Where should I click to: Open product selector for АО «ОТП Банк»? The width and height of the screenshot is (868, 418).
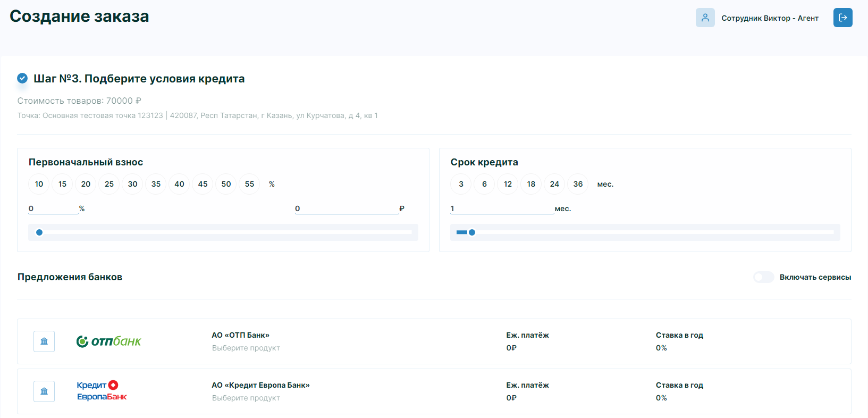(x=246, y=348)
